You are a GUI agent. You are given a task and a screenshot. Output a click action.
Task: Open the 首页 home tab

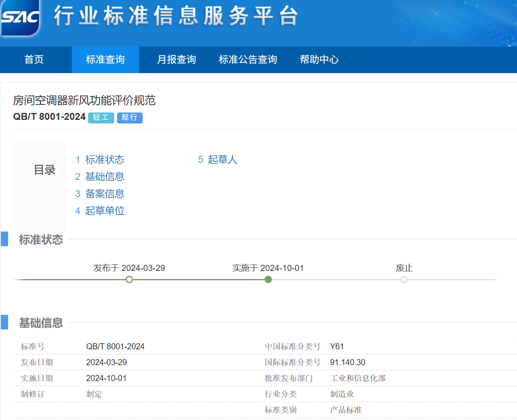pos(34,60)
